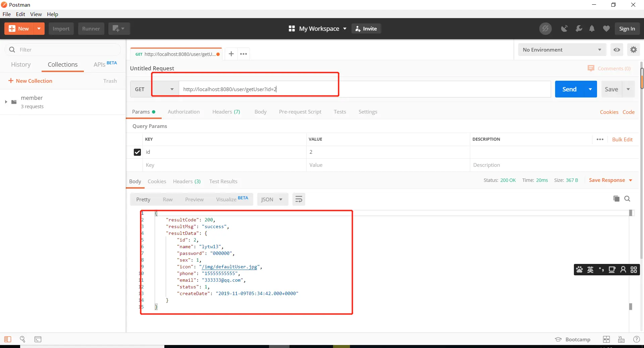Open the environment quick look eye

coord(617,50)
